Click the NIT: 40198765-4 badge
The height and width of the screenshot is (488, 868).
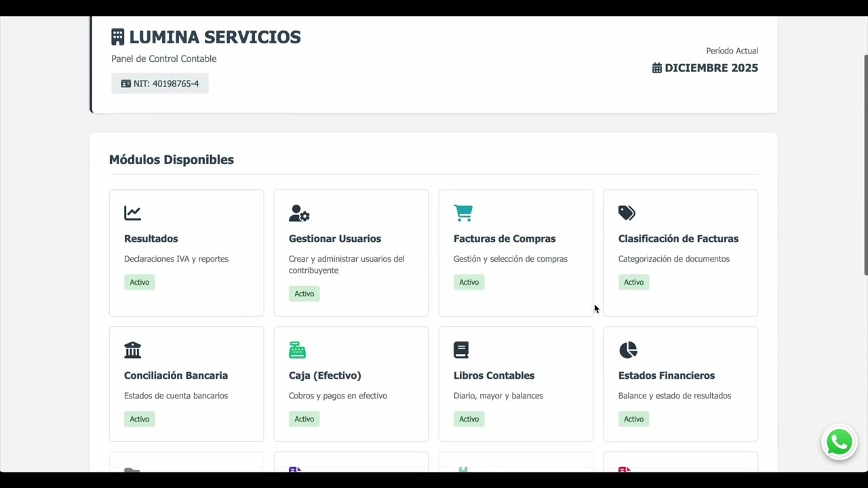[x=160, y=83]
